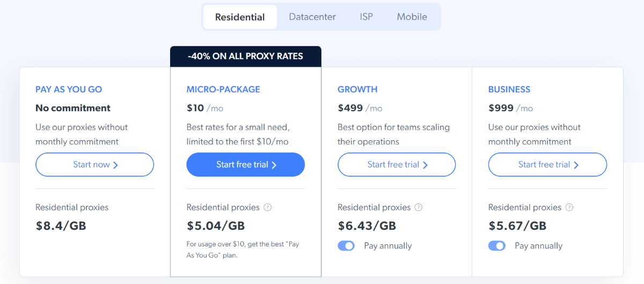Click the help icon beside Business Residential proxies
Screen dimensions: 644x284
click(x=569, y=207)
